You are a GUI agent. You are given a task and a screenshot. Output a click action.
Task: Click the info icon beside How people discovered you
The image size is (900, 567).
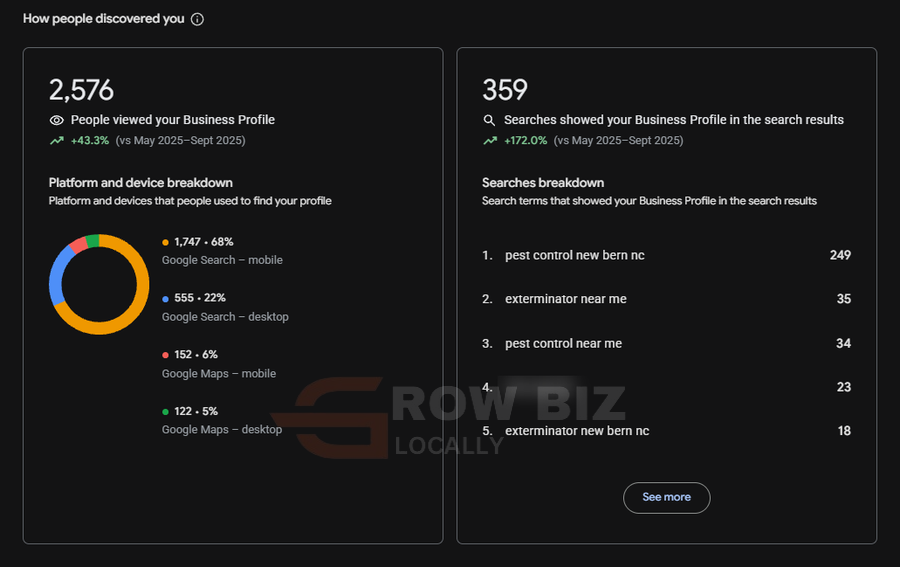coord(197,20)
